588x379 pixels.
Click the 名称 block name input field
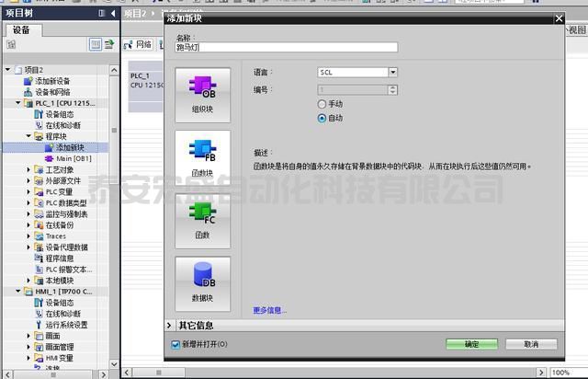286,47
